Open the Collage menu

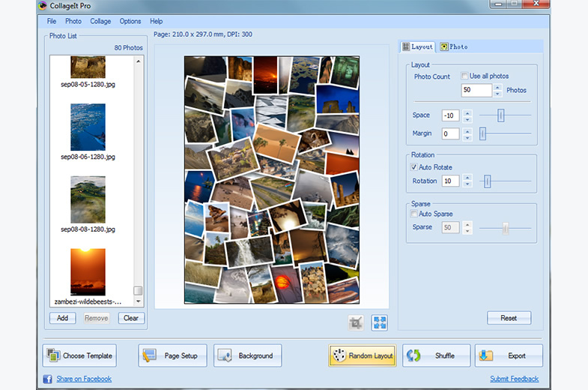click(x=100, y=21)
